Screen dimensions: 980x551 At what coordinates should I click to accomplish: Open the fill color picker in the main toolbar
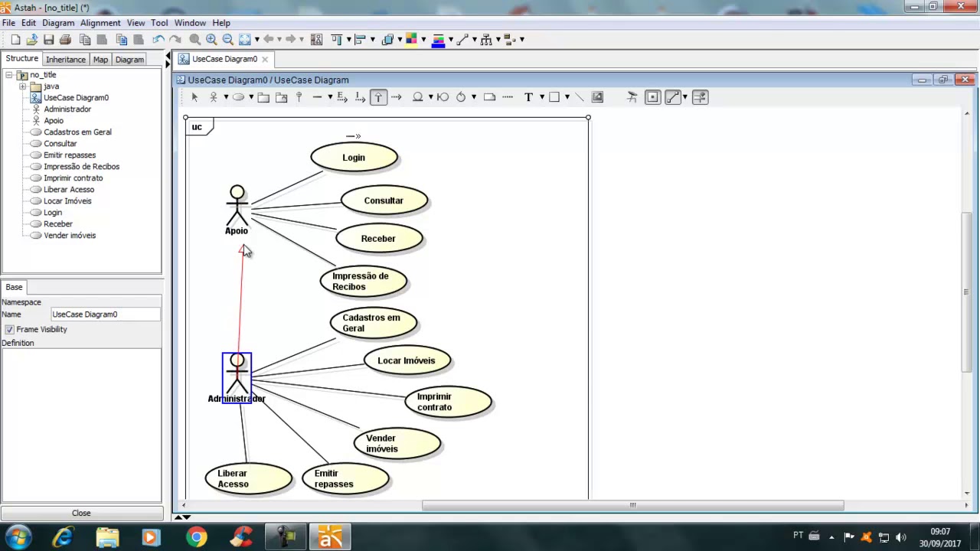click(411, 40)
